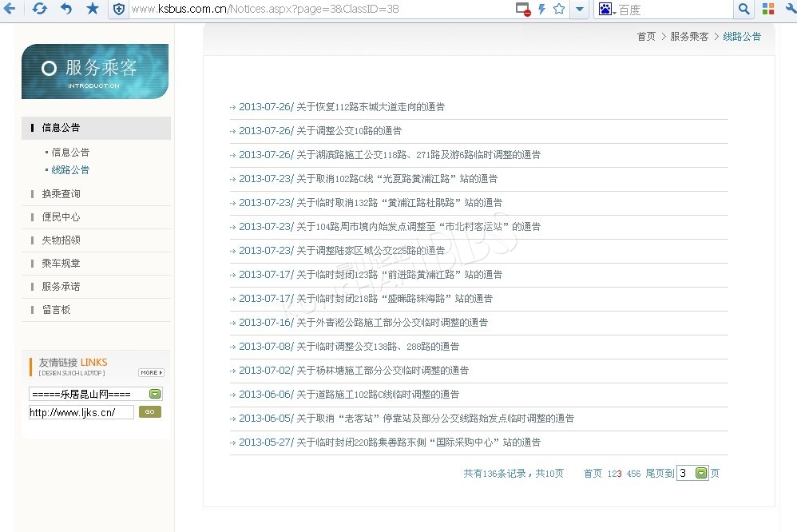Open 乐居昆山网 friendly links dropdown
Viewport: 797px width, 532px height.
[96, 394]
